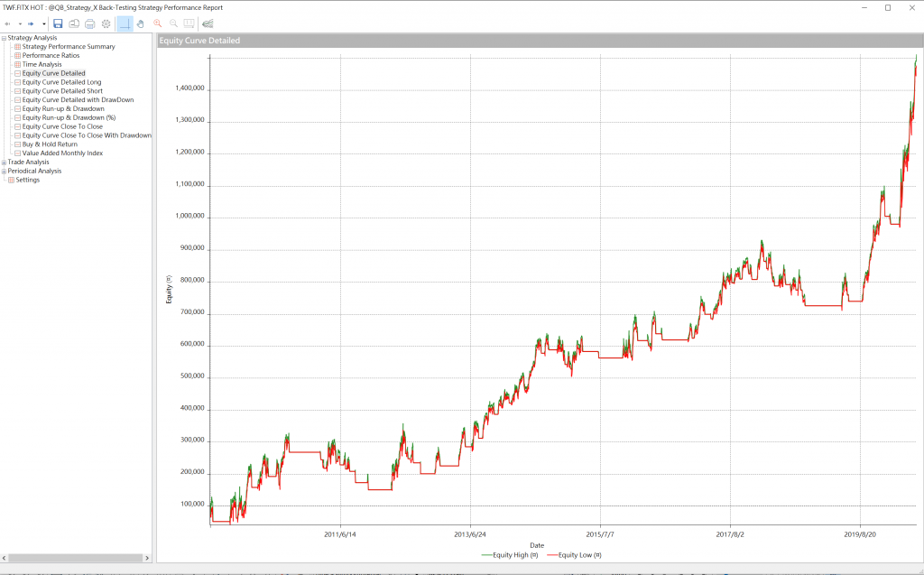Expand the Periodical Analysis node
Viewport: 924px width, 575px height.
click(x=4, y=172)
